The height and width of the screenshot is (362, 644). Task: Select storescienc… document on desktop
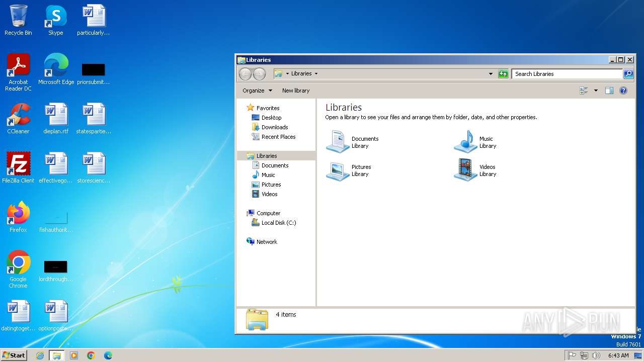coord(94,168)
